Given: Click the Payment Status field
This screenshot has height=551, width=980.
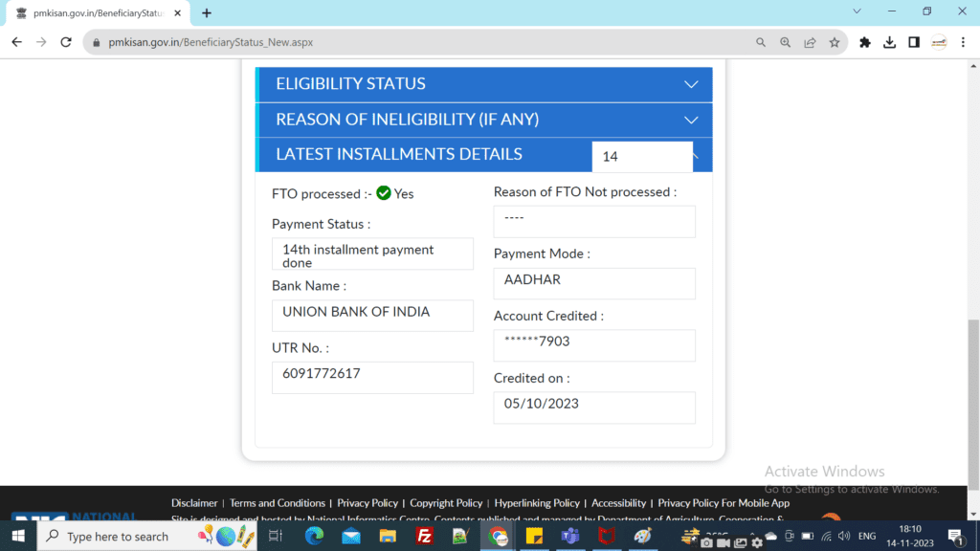Looking at the screenshot, I should pos(372,254).
